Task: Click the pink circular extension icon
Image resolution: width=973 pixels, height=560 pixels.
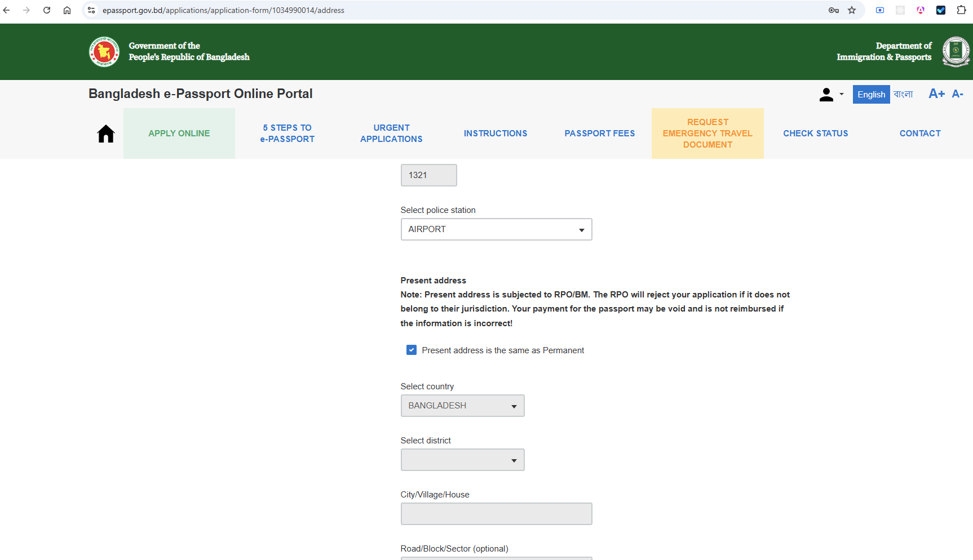Action: 921,10
